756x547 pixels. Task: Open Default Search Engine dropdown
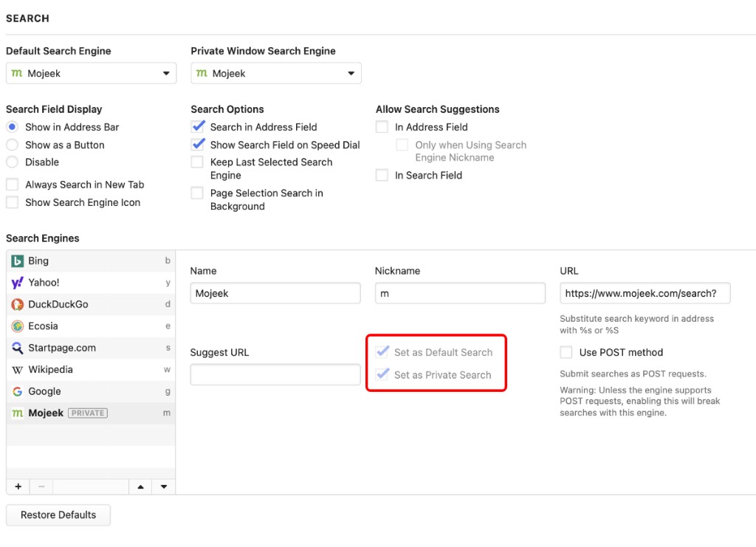point(91,73)
